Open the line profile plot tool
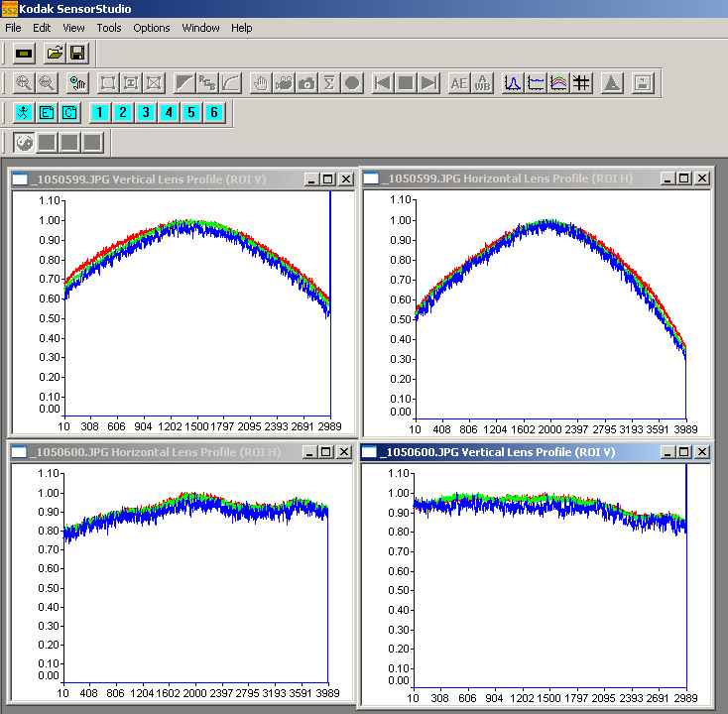 coord(536,83)
